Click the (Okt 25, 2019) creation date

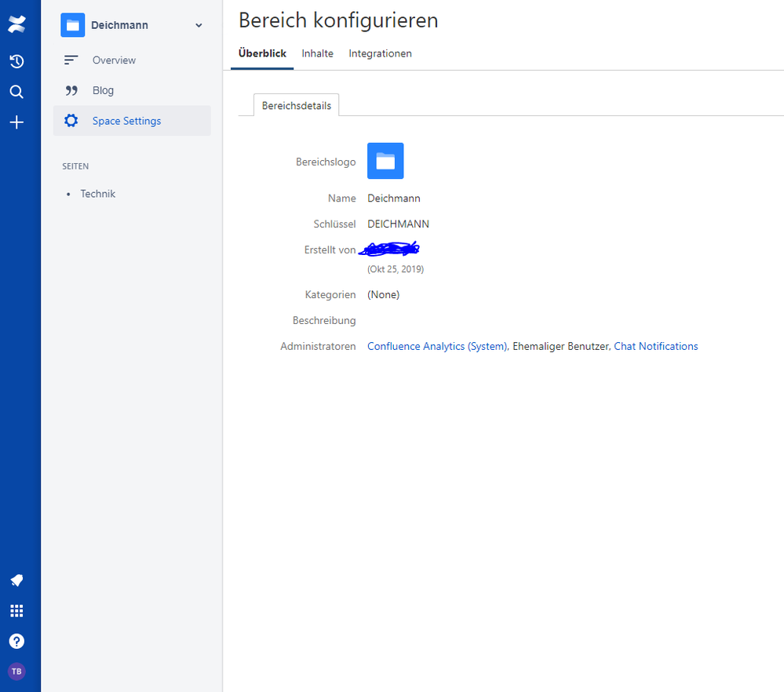pos(396,269)
